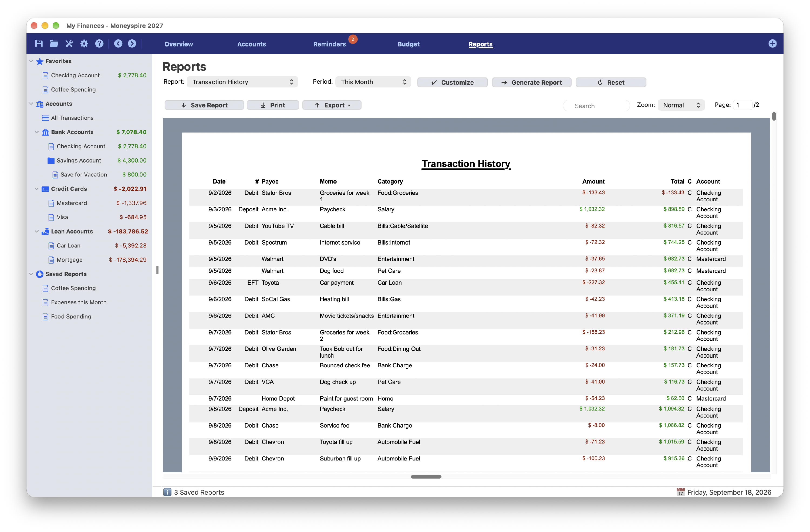810x532 pixels.
Task: Click the Accounts bank building icon
Action: point(40,104)
